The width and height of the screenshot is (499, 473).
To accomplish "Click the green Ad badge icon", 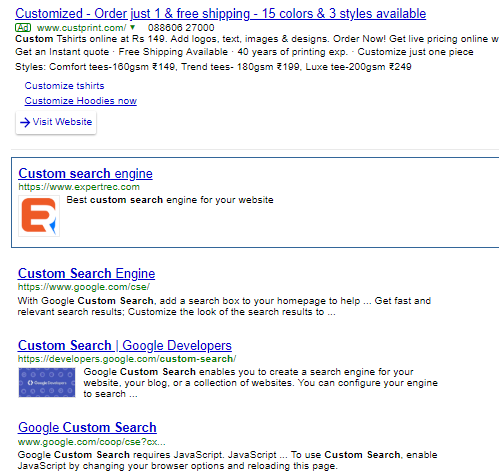I will pyautogui.click(x=23, y=28).
